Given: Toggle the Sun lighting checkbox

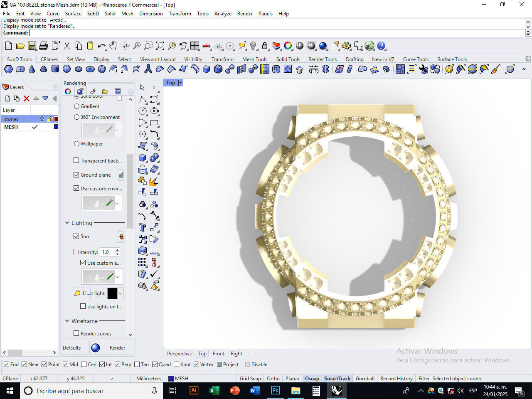Looking at the screenshot, I should pyautogui.click(x=76, y=236).
